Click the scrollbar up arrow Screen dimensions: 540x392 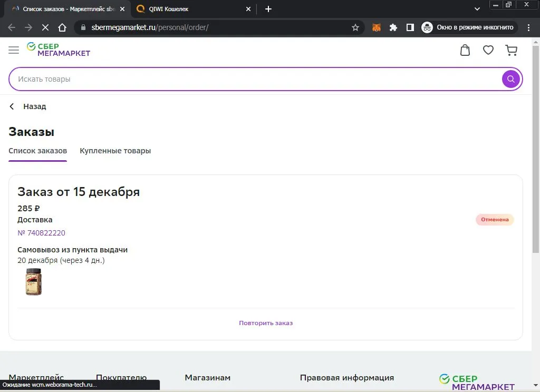[x=536, y=42]
